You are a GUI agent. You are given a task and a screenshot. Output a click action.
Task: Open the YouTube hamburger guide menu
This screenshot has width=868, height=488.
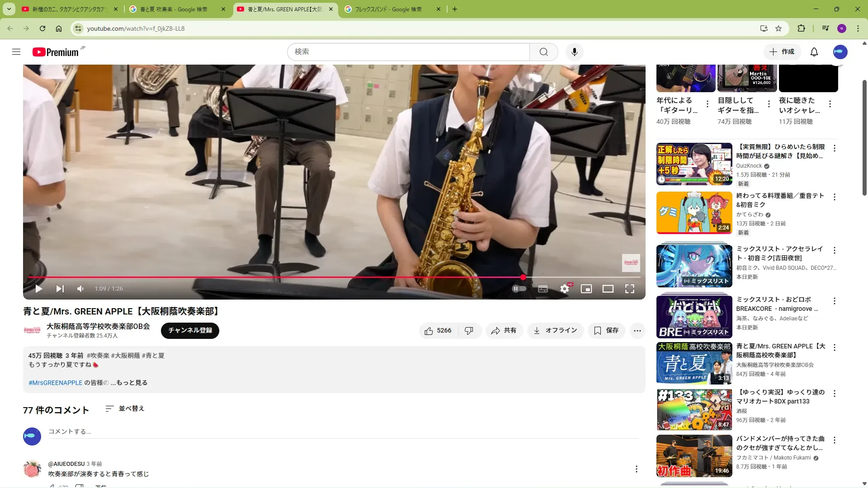16,52
